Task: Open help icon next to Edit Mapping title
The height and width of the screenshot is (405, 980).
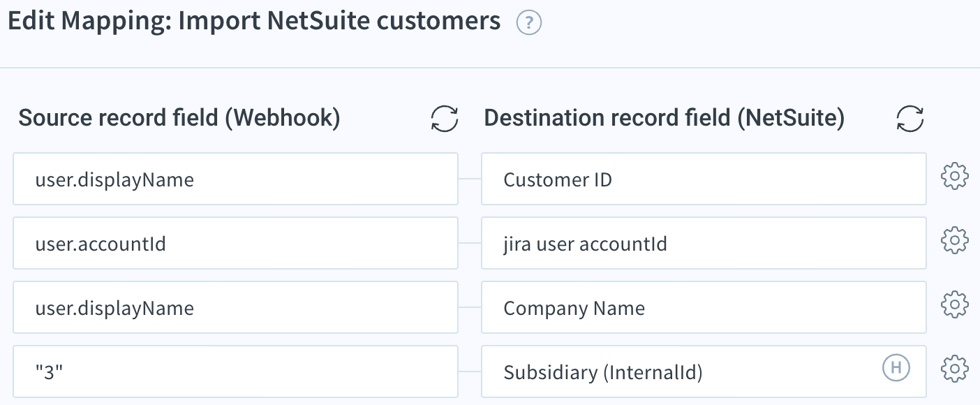Action: click(529, 24)
